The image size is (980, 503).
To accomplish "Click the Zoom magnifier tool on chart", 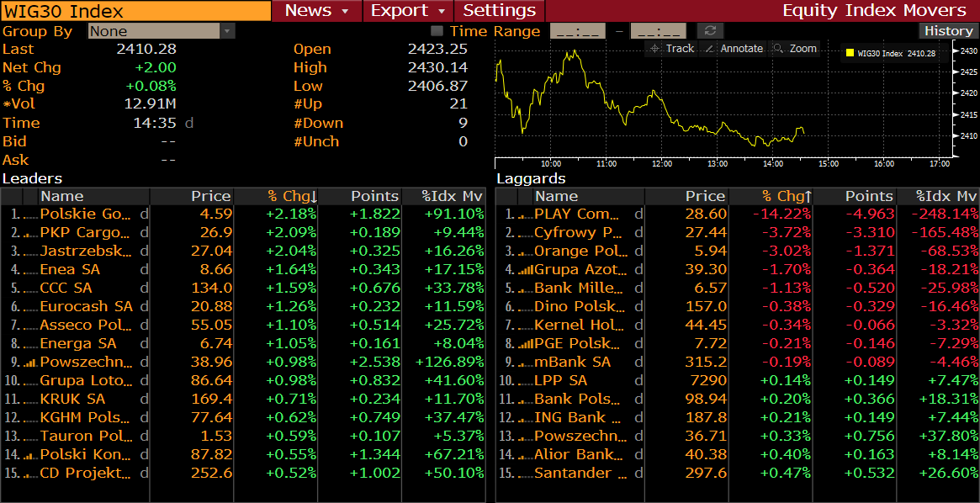I will [795, 49].
